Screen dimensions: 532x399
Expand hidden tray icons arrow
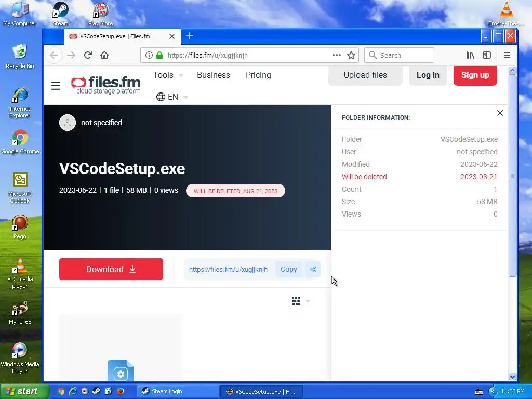(493, 392)
